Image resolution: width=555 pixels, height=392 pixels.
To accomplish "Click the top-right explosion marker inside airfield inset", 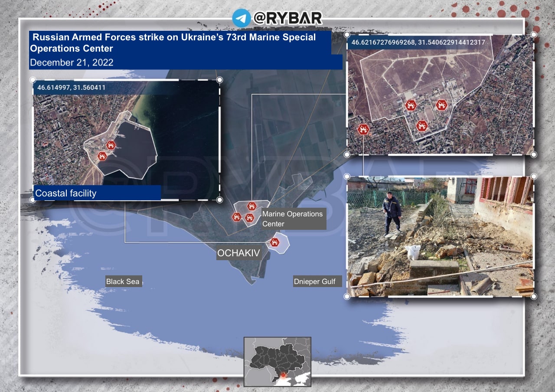I will tap(441, 105).
